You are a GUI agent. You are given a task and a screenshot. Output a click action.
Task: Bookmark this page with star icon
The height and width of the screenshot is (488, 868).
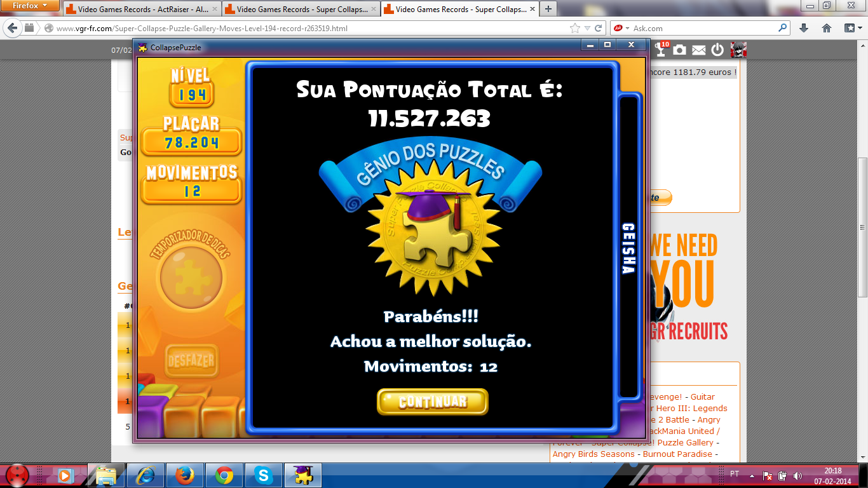coord(575,28)
